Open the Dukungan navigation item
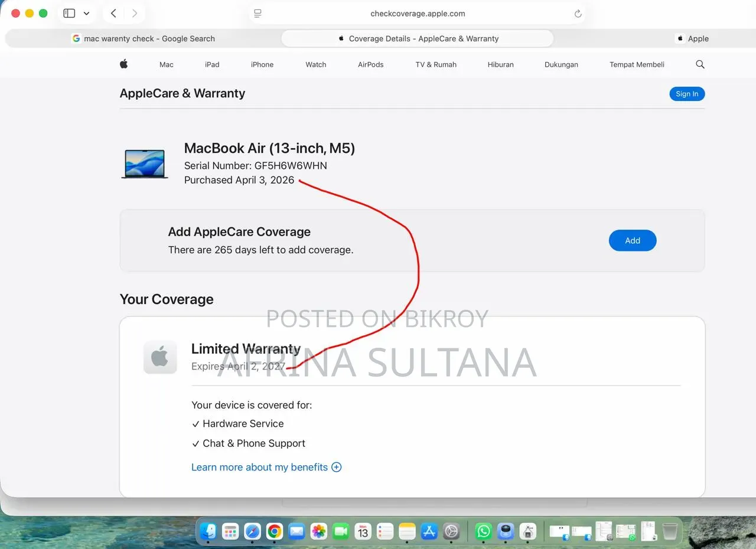The width and height of the screenshot is (756, 549). 561,64
